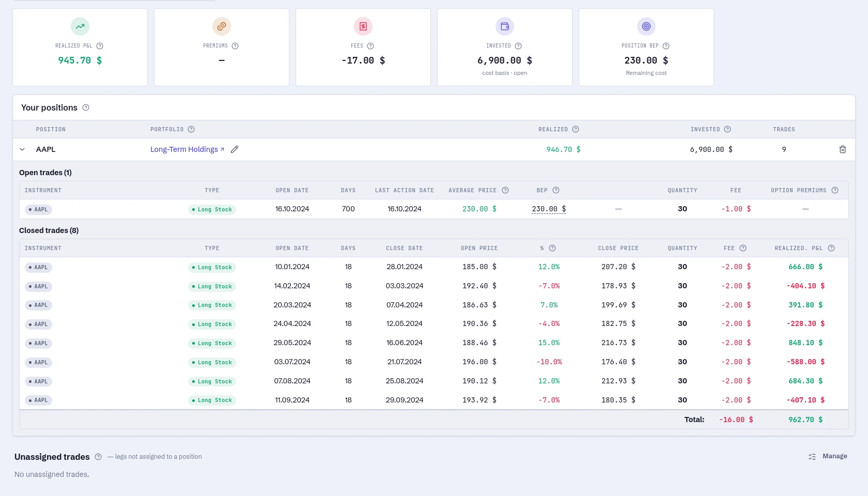This screenshot has height=496, width=868.
Task: Click the AAPL position realized 946.70 $
Action: 564,150
